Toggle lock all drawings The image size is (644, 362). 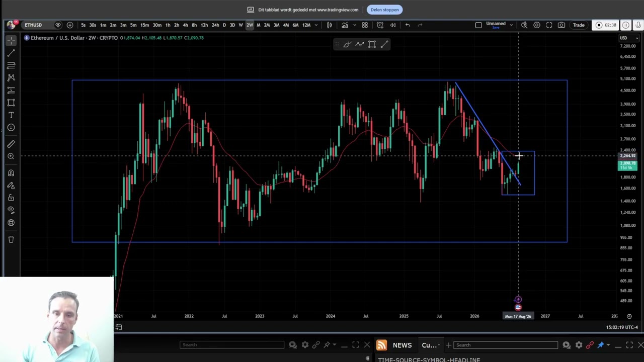[x=11, y=198]
